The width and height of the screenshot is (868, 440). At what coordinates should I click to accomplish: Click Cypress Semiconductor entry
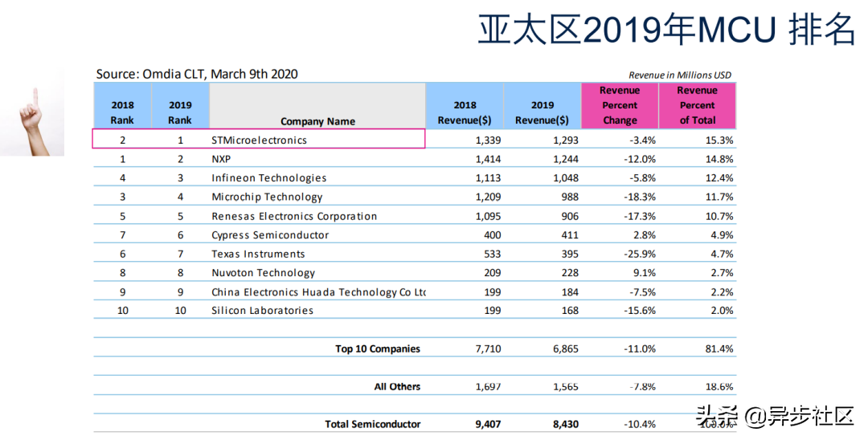click(x=270, y=235)
